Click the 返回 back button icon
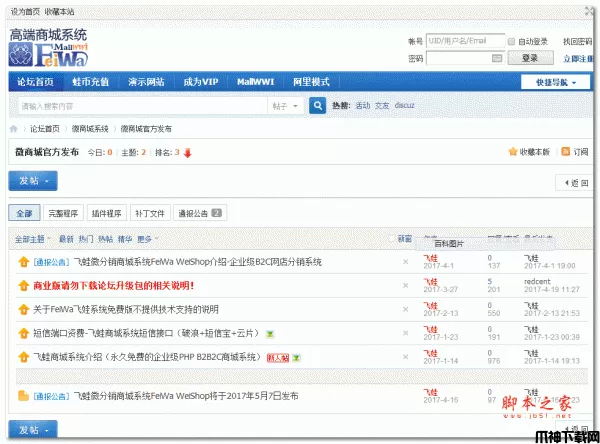The height and width of the screenshot is (444, 600). point(564,182)
